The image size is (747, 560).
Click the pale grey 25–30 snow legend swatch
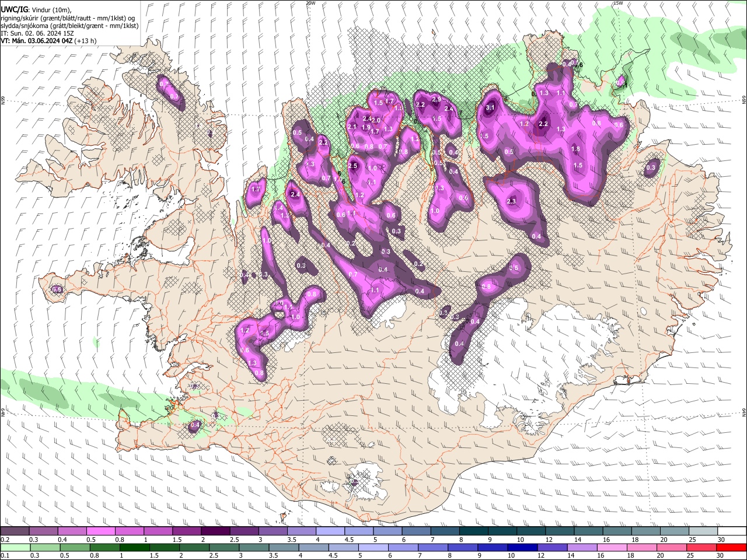tap(702, 531)
